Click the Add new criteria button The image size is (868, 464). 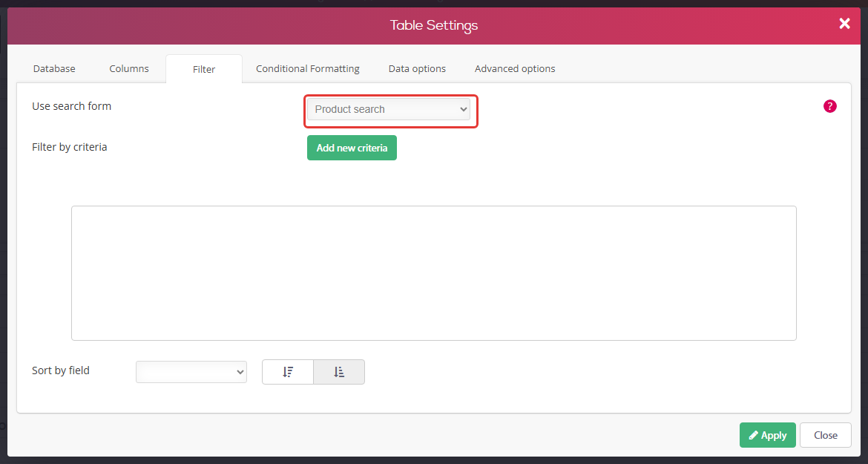(352, 148)
